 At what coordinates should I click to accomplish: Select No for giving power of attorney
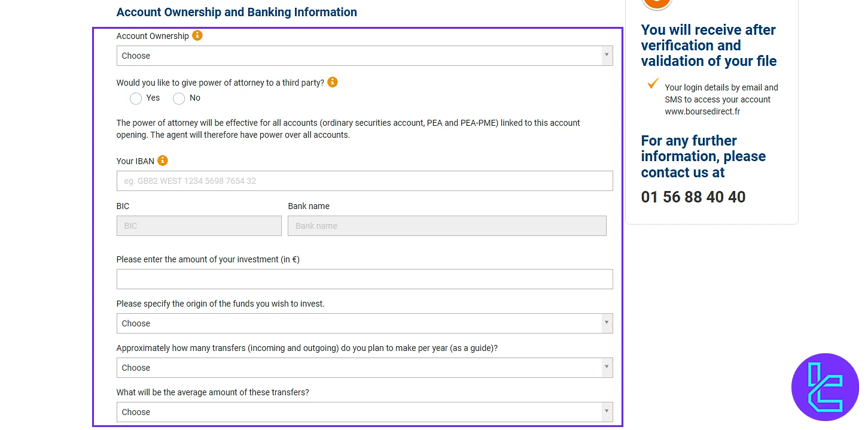[x=178, y=98]
